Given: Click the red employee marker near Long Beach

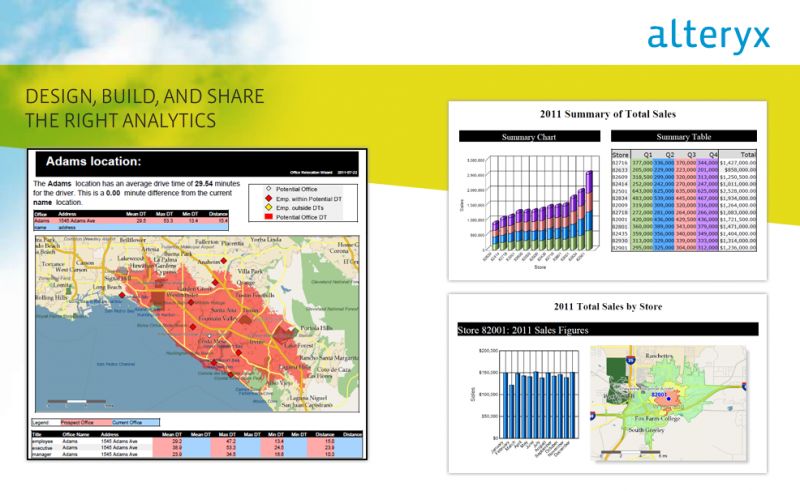Looking at the screenshot, I should tap(122, 295).
